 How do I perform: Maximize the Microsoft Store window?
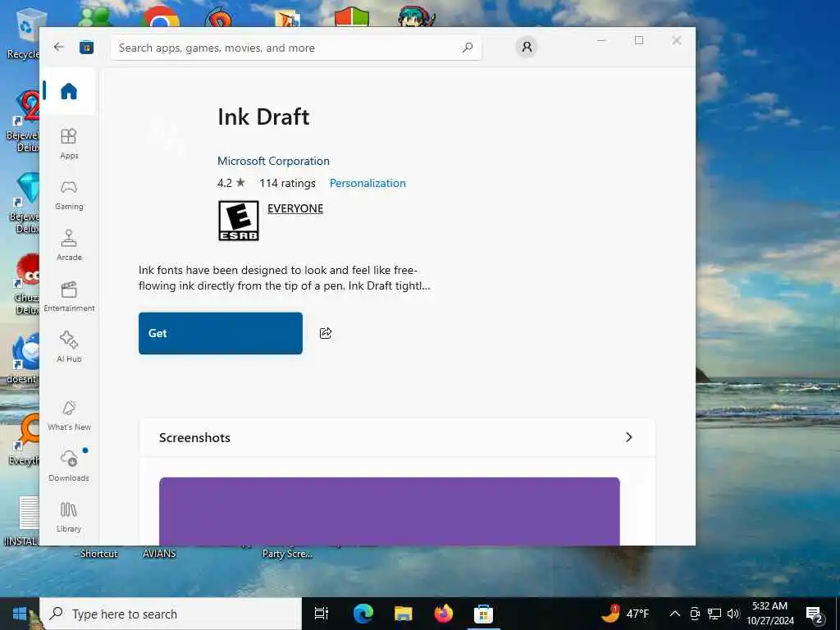(639, 40)
